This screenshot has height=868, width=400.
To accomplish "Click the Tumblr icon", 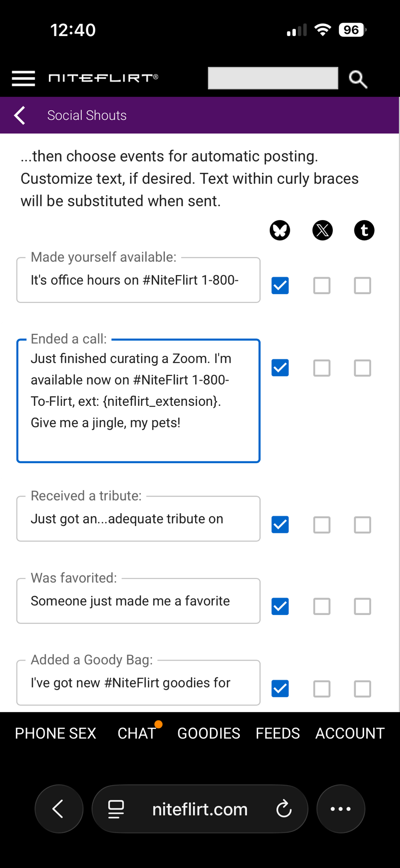I will tap(364, 230).
